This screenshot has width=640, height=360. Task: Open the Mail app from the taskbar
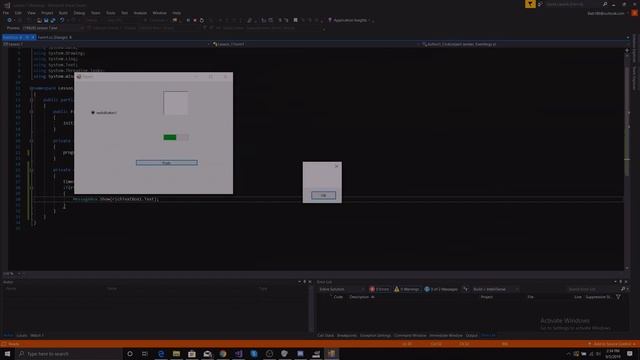point(207,353)
